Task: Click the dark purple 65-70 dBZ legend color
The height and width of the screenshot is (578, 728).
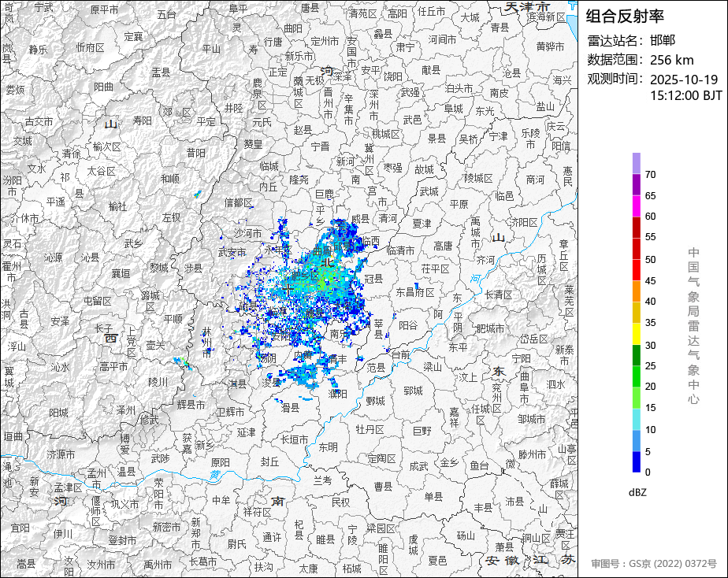Action: pyautogui.click(x=636, y=184)
